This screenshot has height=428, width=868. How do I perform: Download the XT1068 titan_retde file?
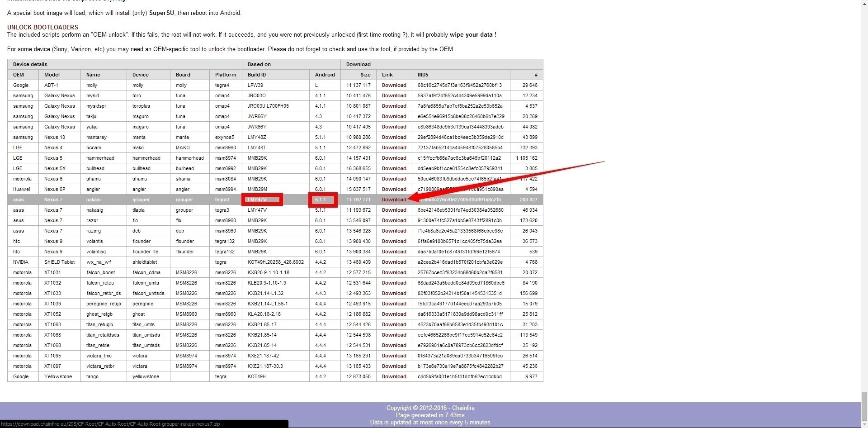pyautogui.click(x=394, y=345)
